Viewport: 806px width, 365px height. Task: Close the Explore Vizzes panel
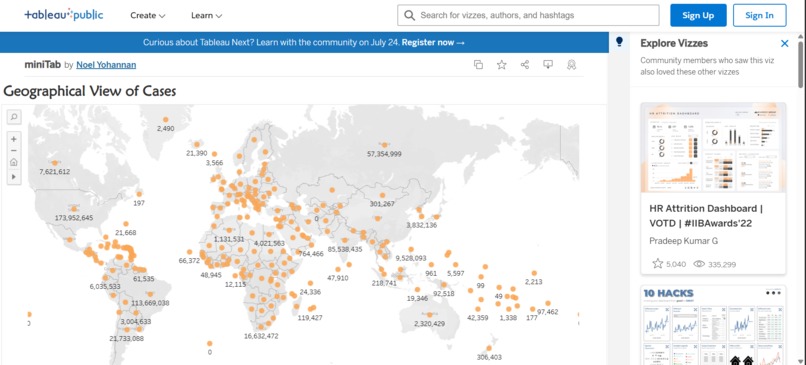(x=784, y=43)
